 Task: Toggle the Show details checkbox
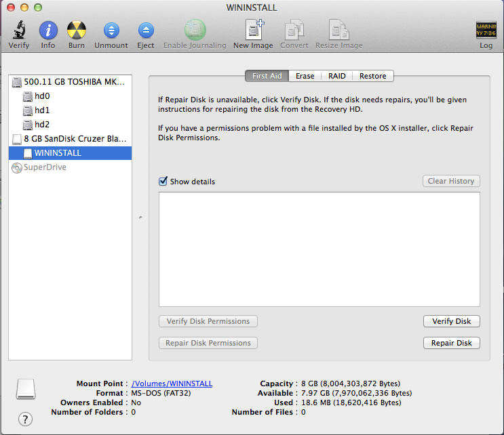point(163,181)
